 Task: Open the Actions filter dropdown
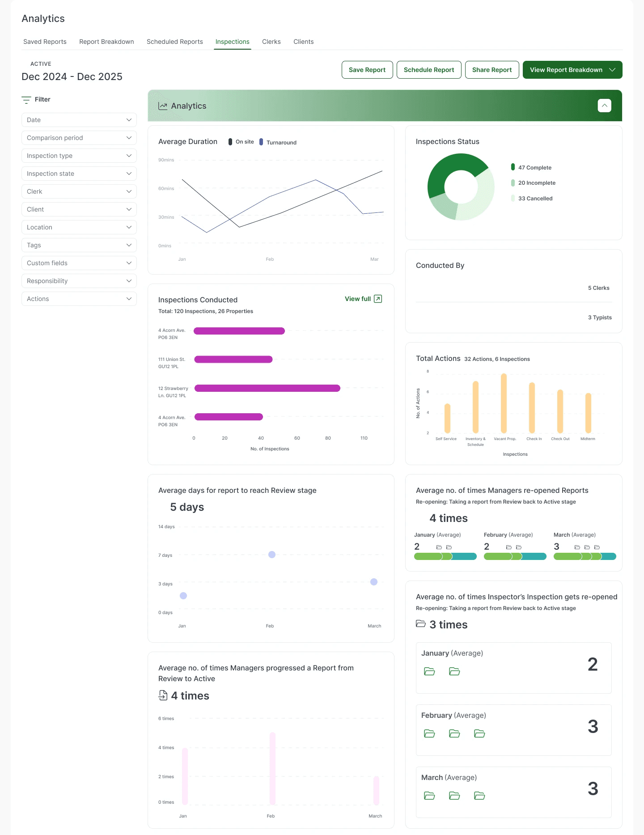pos(79,299)
